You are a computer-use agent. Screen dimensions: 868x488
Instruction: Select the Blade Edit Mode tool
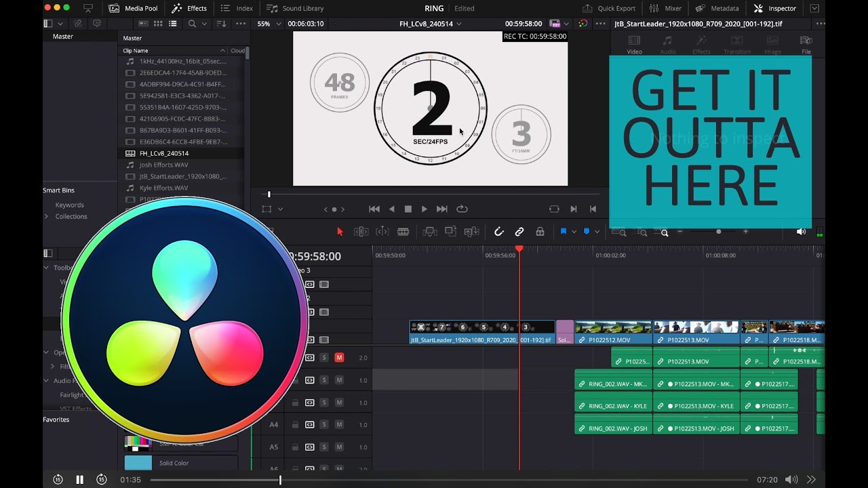[x=403, y=232]
